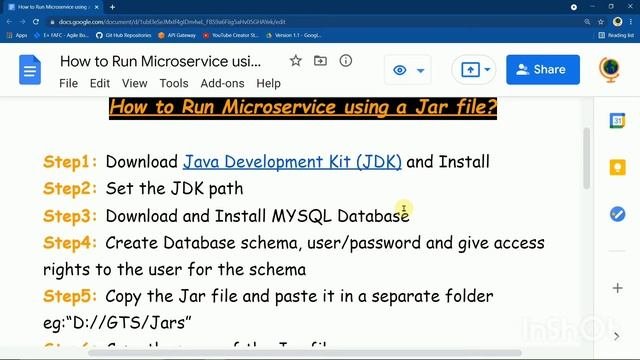Open the Apps bookmarks shortcut
640x360 pixels.
(x=17, y=36)
